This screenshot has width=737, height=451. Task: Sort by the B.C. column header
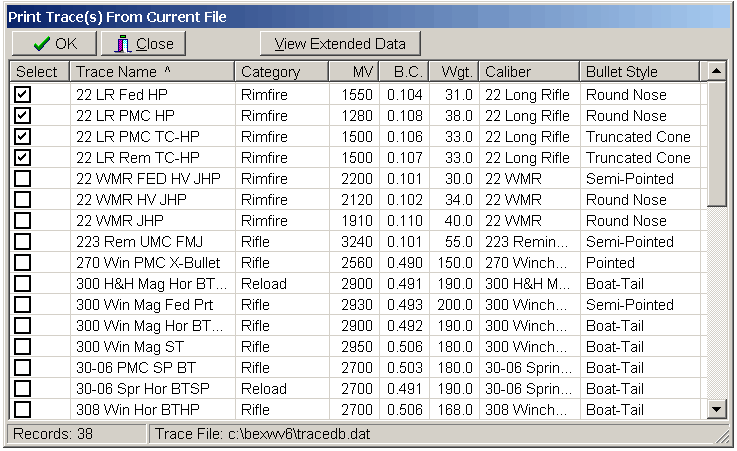[x=404, y=71]
